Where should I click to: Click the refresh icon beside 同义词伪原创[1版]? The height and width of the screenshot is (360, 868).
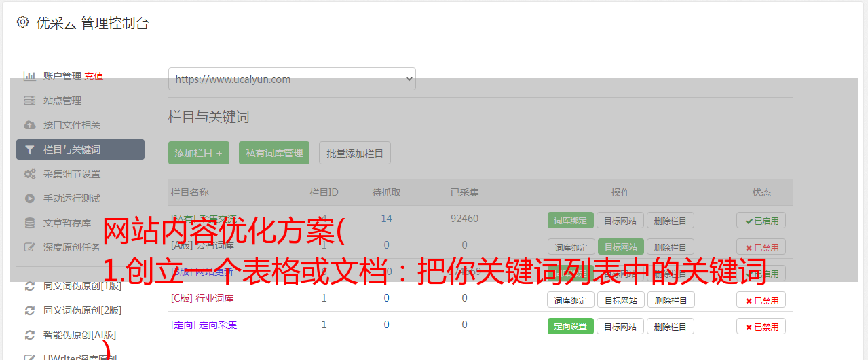coord(29,286)
